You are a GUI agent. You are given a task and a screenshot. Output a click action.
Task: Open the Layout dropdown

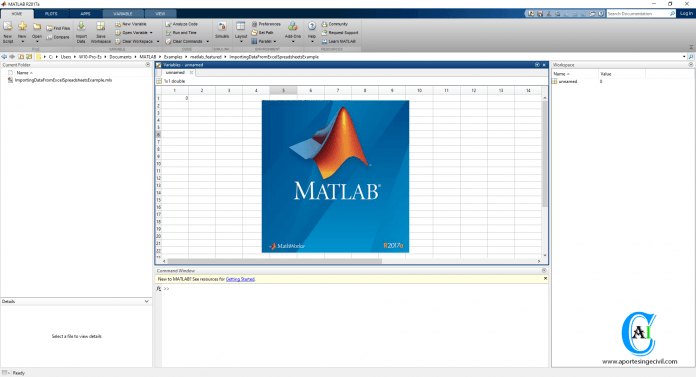[241, 32]
